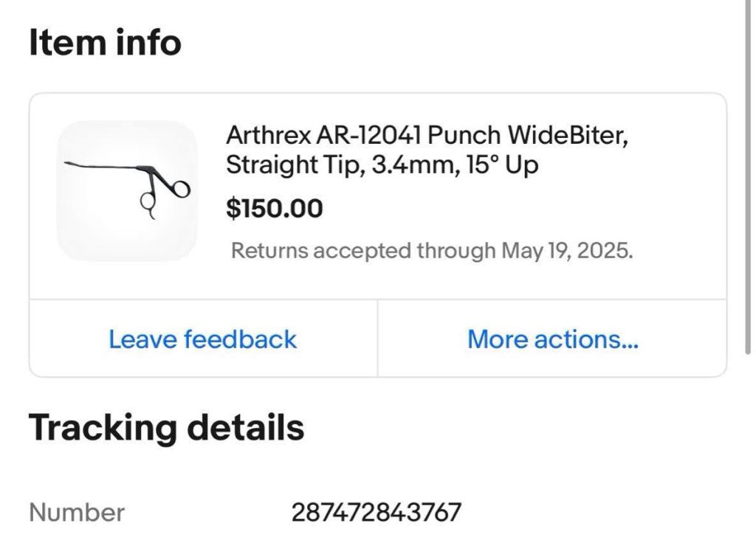Click the word feedback in Leave feedback
This screenshot has width=756, height=543.
(240, 339)
